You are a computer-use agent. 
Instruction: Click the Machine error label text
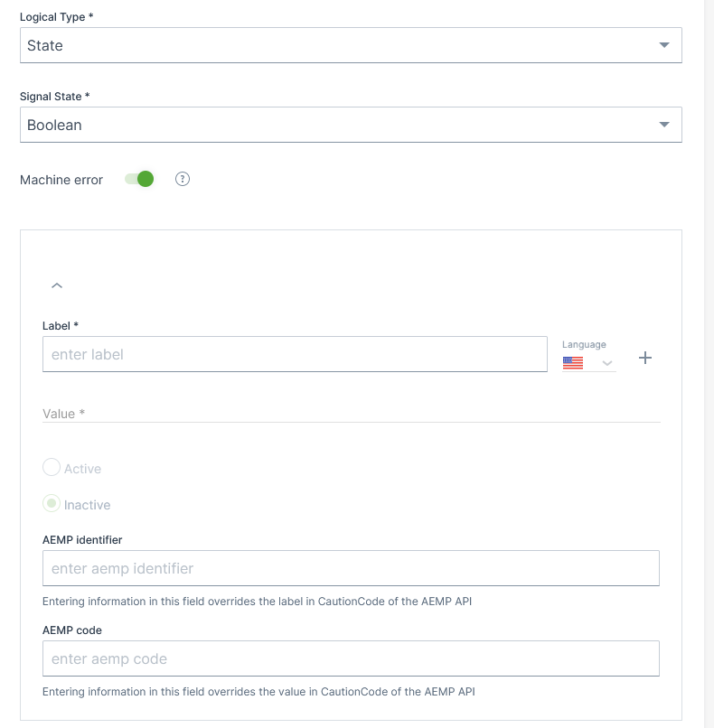pos(61,180)
